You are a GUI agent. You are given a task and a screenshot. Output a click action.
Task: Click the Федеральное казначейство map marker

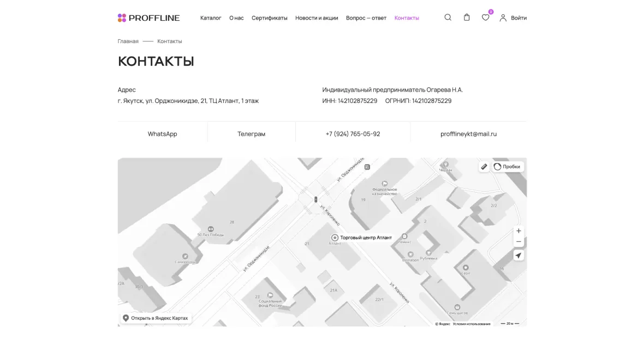pyautogui.click(x=385, y=184)
